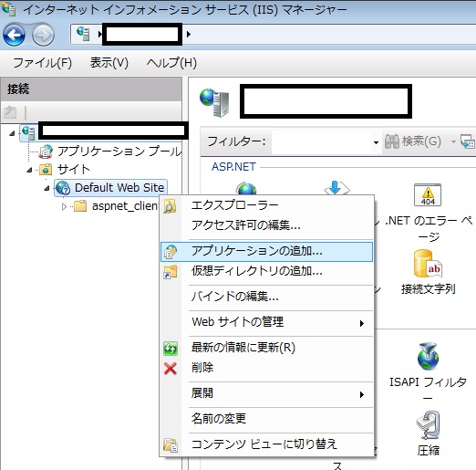Open the 表示(V) menu

point(109,63)
